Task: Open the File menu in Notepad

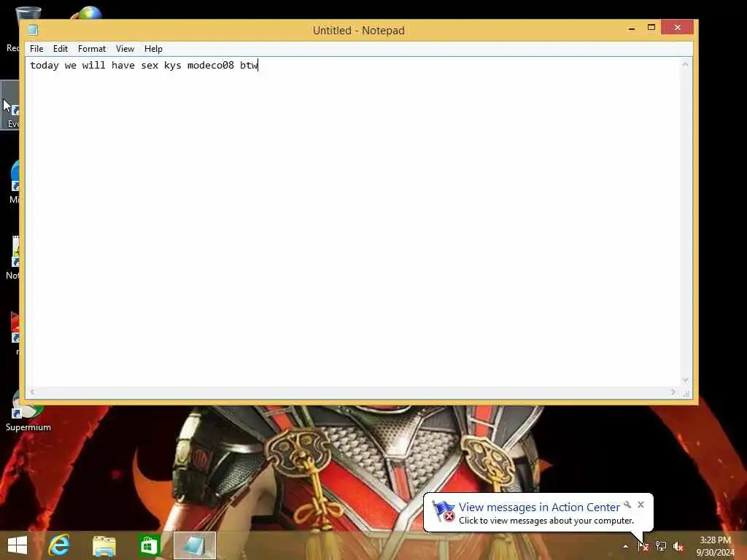Action: pyautogui.click(x=36, y=49)
